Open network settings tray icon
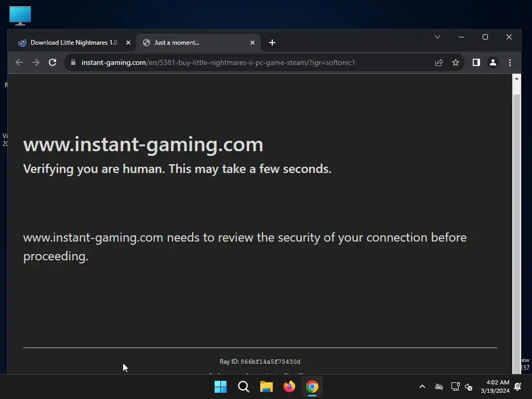Screen dimensions: 532x399 [x=455, y=387]
